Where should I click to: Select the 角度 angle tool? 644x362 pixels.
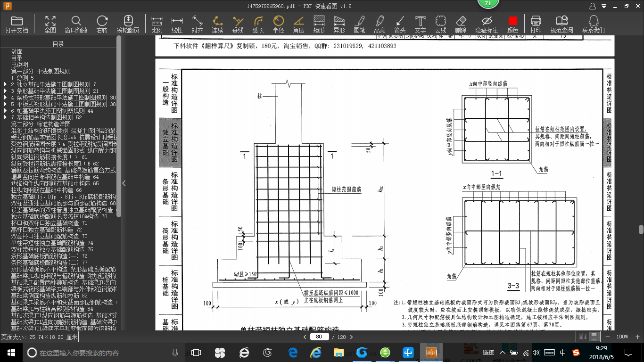pyautogui.click(x=298, y=25)
